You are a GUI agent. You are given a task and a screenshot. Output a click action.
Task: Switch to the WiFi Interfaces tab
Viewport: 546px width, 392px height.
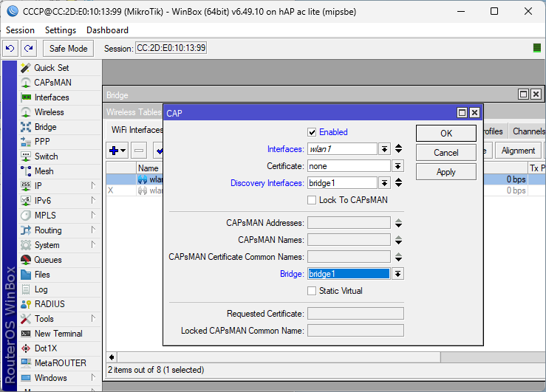click(137, 130)
